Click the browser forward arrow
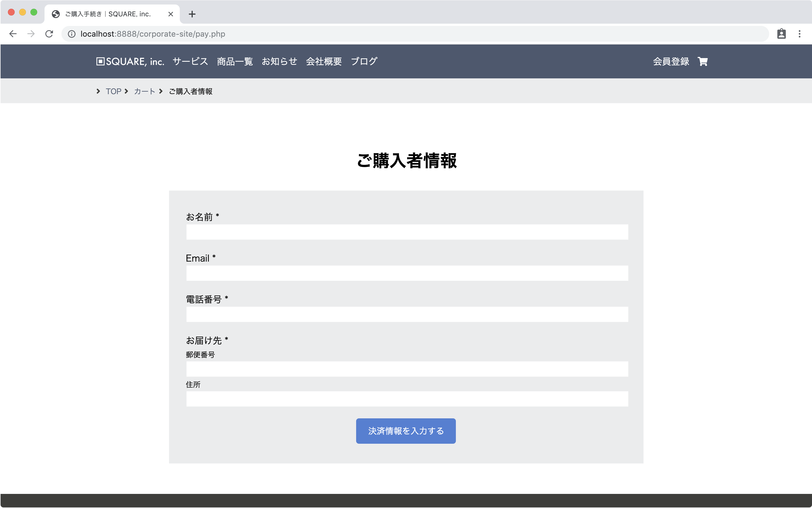Screen dimensions: 812x508 point(31,34)
